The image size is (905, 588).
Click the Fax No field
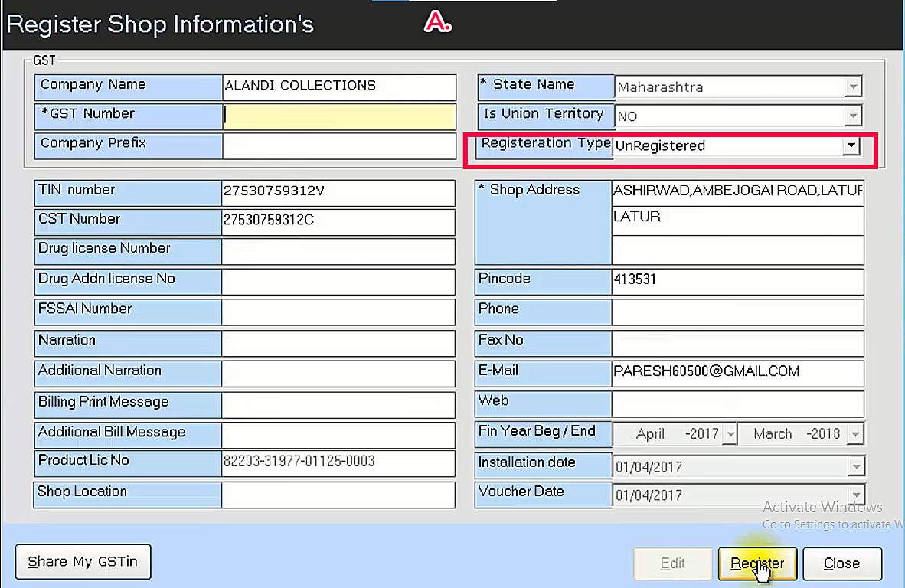pos(737,343)
